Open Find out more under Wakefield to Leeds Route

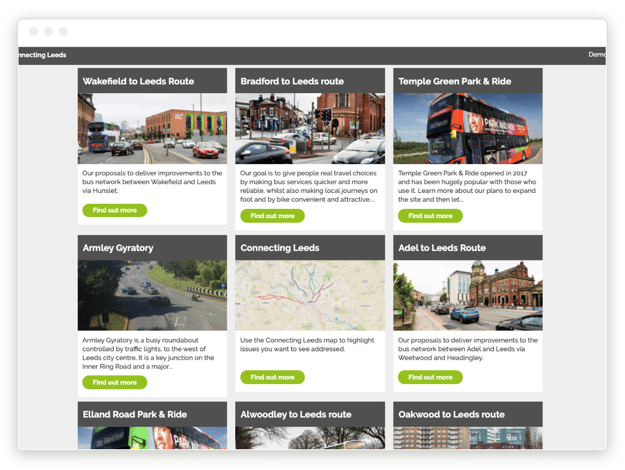click(114, 210)
